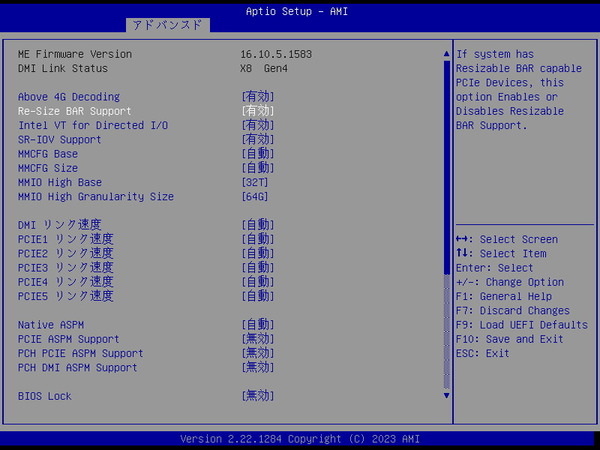The width and height of the screenshot is (600, 450).
Task: Select the PCIE ASPM Support label
Action: coord(68,339)
